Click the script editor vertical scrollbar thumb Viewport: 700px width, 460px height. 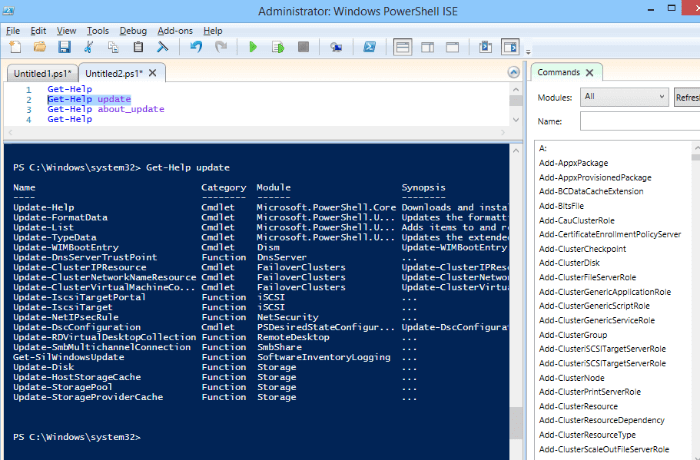(516, 100)
